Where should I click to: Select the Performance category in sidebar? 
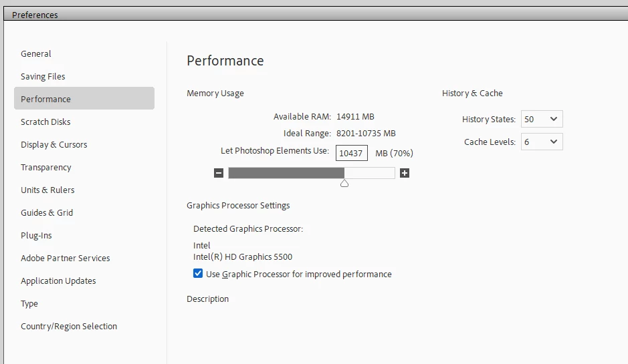click(x=84, y=98)
